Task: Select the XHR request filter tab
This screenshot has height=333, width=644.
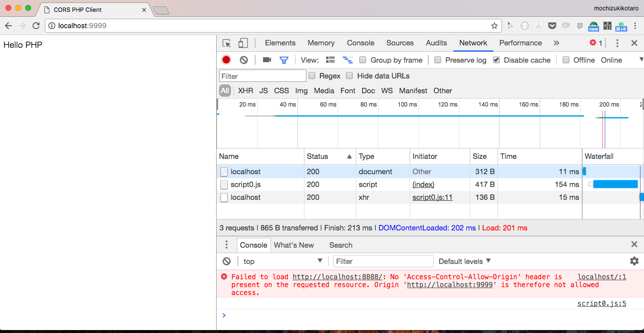Action: point(245,91)
